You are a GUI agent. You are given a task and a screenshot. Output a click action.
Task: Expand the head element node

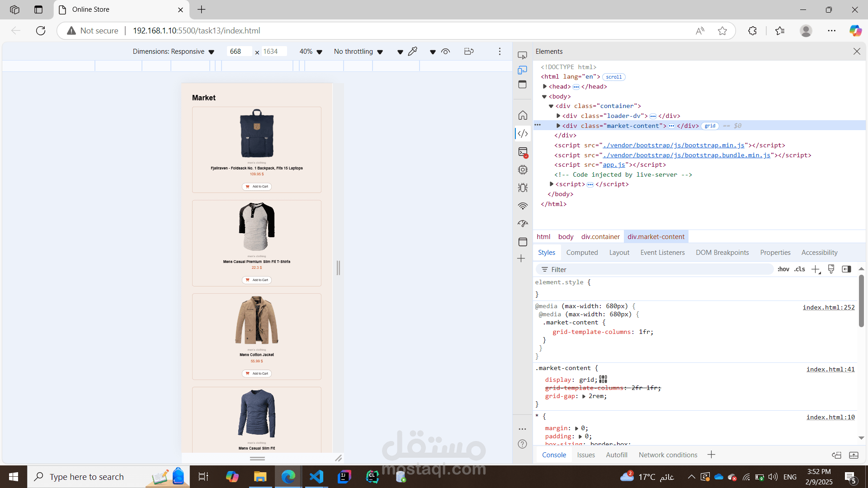(545, 86)
